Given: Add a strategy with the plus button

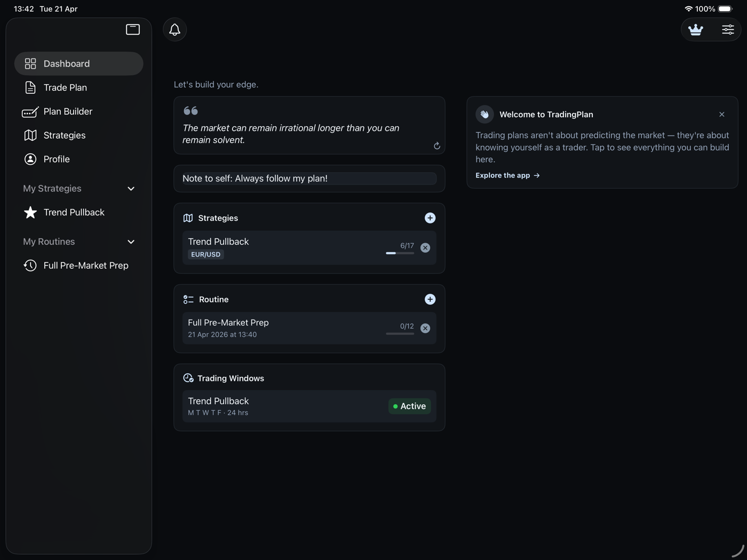Looking at the screenshot, I should pos(430,218).
